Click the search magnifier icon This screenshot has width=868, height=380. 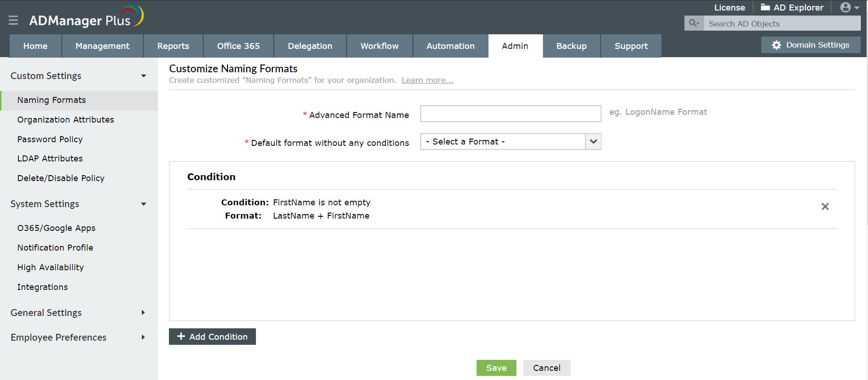click(694, 23)
